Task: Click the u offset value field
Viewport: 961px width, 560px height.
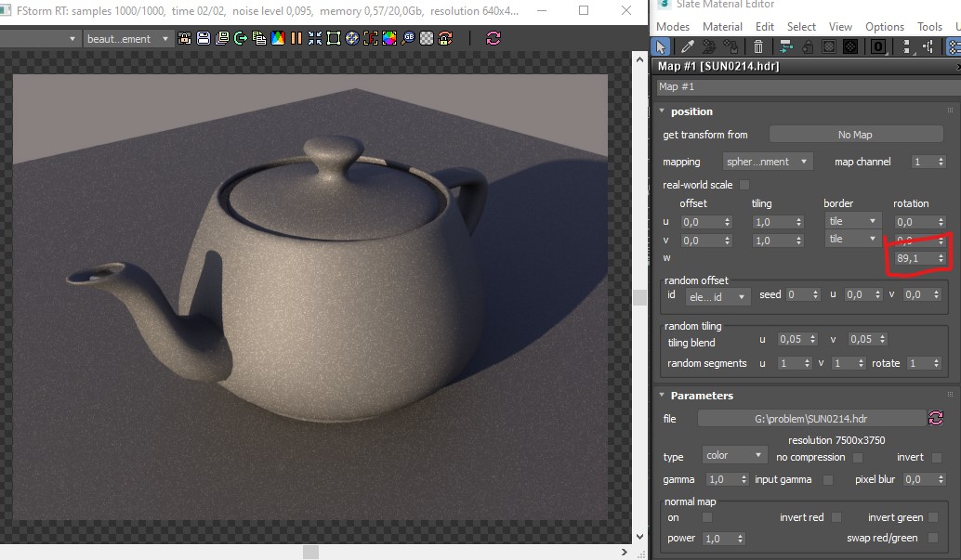Action: click(x=701, y=222)
